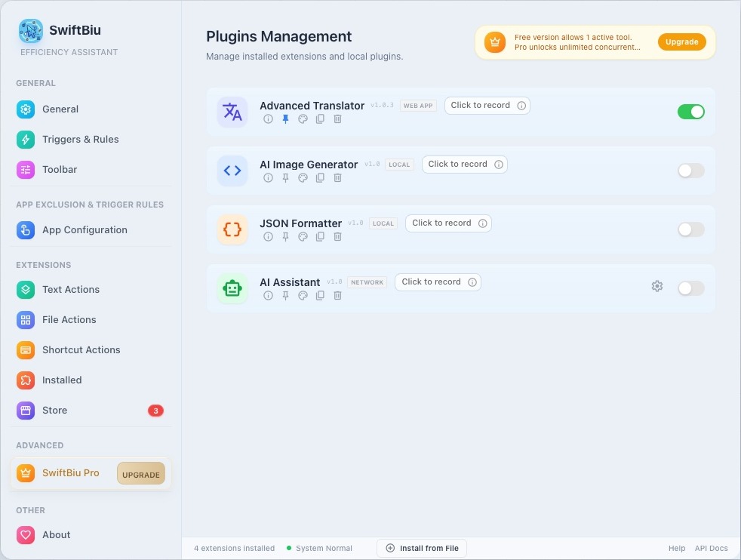The width and height of the screenshot is (741, 560).
Task: Open palette icon for AI Assistant
Action: 303,295
